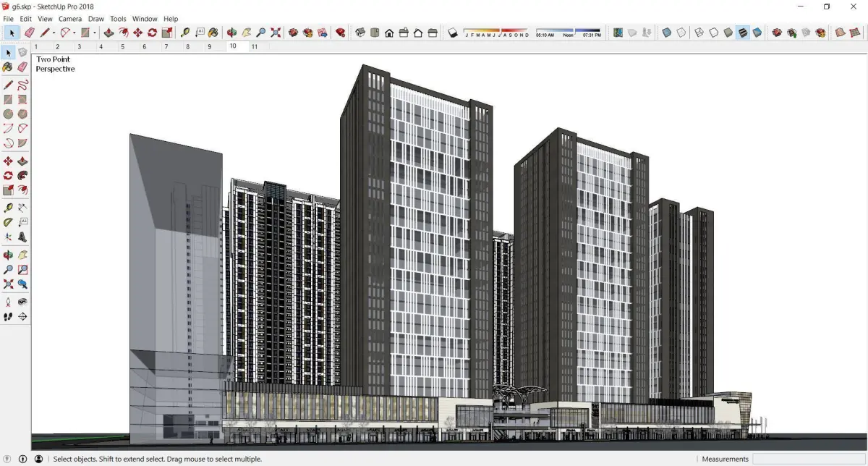Screen dimensions: 868x466
Task: Click the Add Location icon
Action: point(618,33)
